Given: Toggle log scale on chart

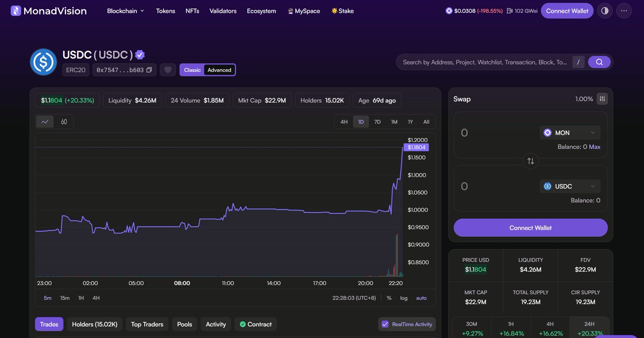Looking at the screenshot, I should pyautogui.click(x=404, y=298).
